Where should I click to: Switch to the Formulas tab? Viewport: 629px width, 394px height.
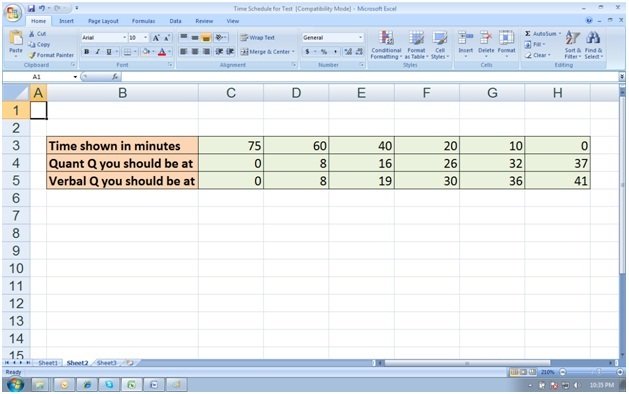click(x=143, y=21)
